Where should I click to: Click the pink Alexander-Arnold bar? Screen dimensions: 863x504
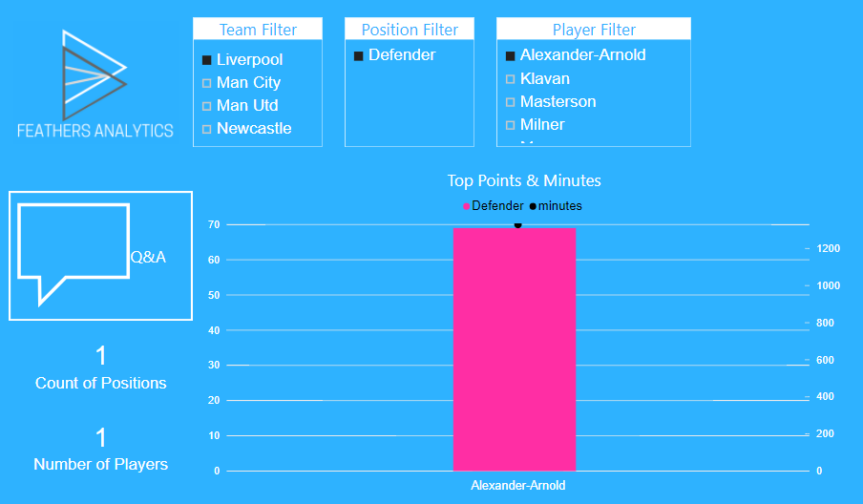click(514, 349)
